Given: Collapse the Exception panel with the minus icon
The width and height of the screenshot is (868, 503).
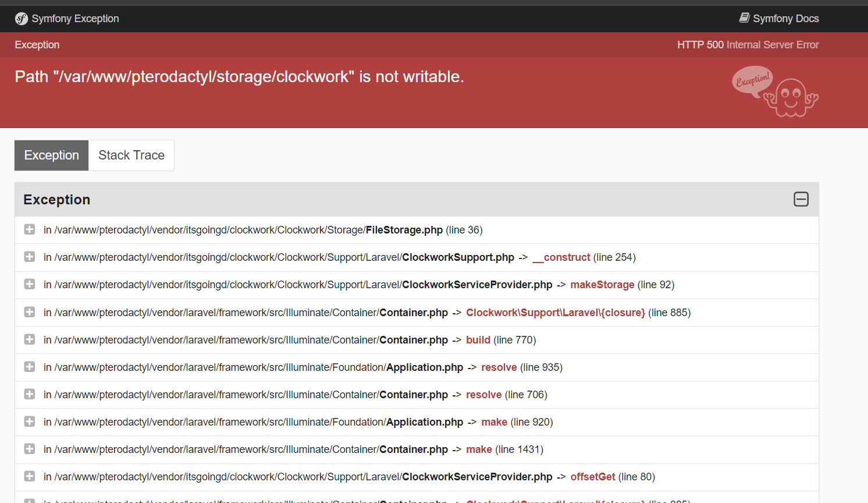Looking at the screenshot, I should tap(801, 199).
